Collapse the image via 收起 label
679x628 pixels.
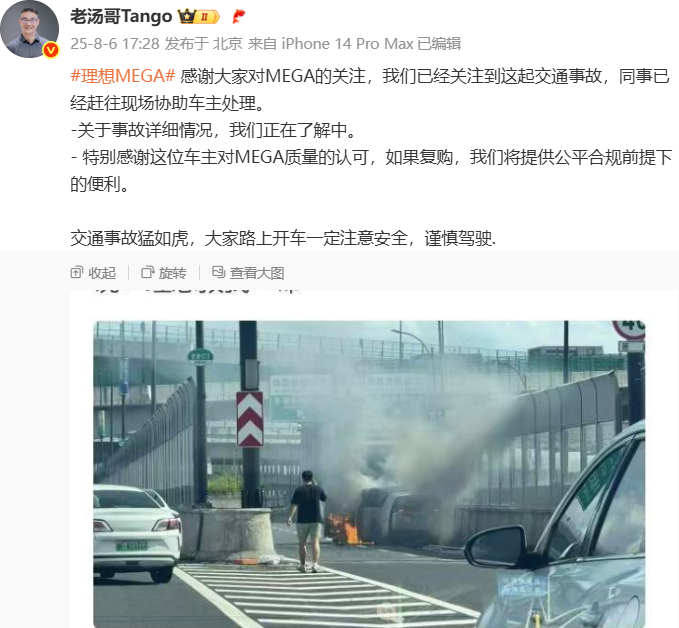coord(102,273)
